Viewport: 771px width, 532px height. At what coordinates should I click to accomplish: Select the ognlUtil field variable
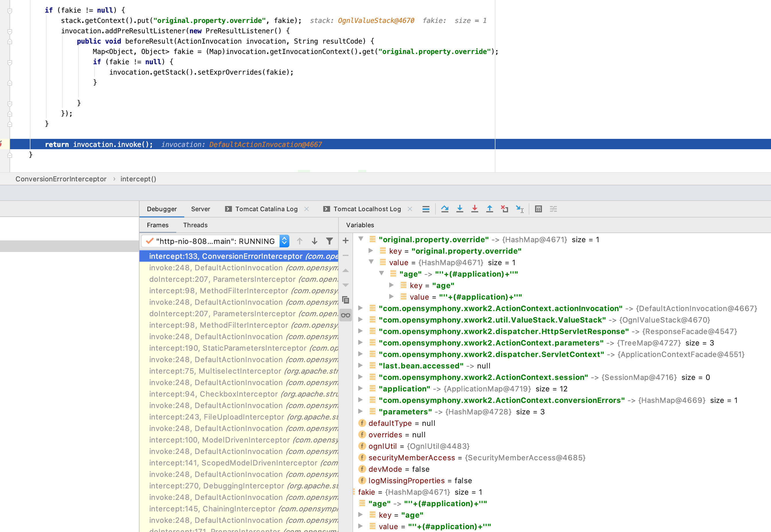click(414, 446)
